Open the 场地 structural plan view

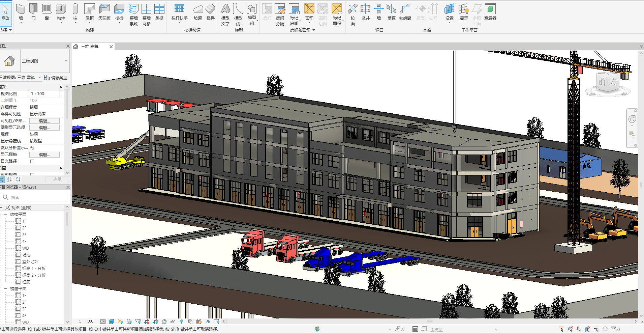point(26,255)
